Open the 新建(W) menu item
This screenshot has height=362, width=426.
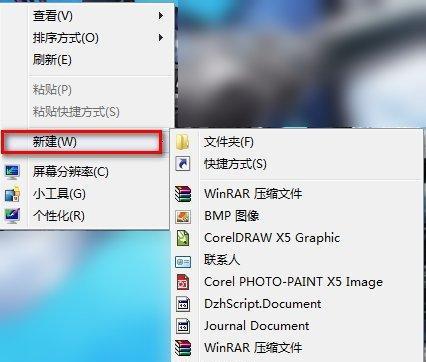tap(82, 142)
